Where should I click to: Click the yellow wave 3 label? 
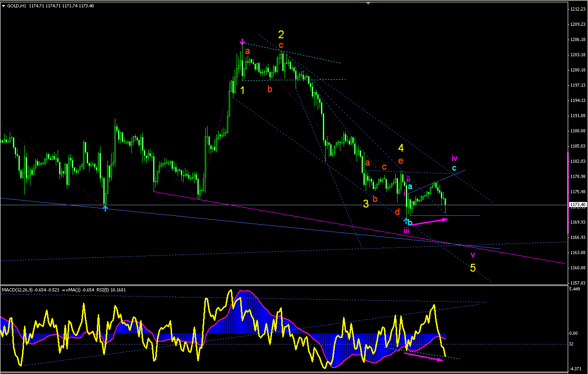tap(366, 204)
